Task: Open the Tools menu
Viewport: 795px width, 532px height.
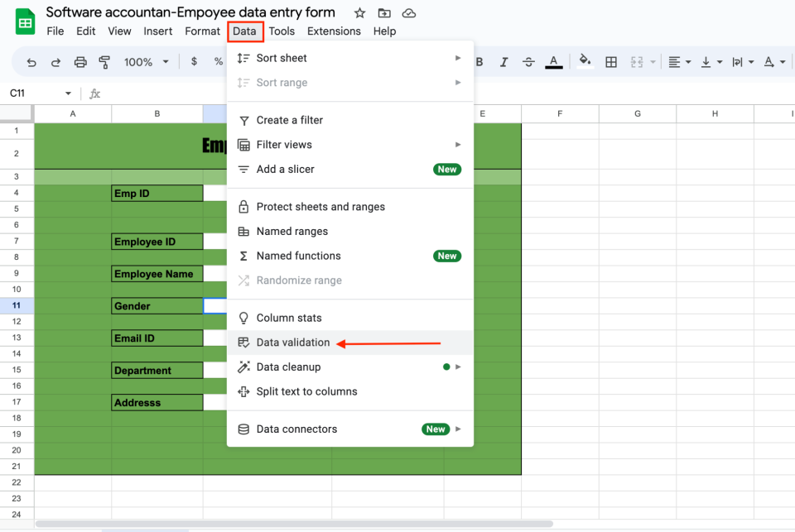Action: (x=282, y=31)
